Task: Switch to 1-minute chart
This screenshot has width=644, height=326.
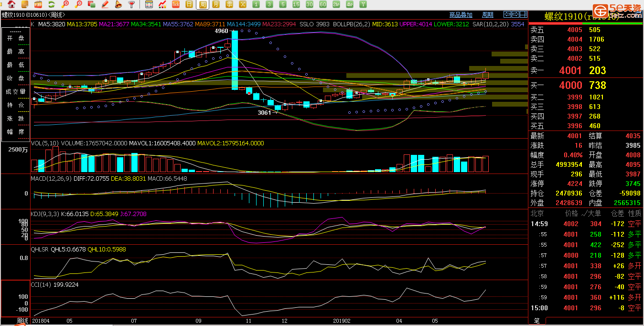Action: pyautogui.click(x=256, y=4)
